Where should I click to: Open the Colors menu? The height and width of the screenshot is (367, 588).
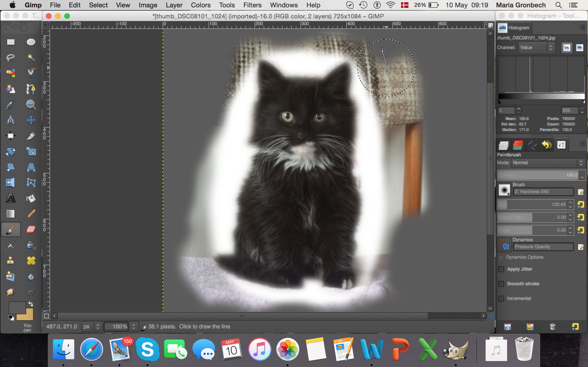201,5
